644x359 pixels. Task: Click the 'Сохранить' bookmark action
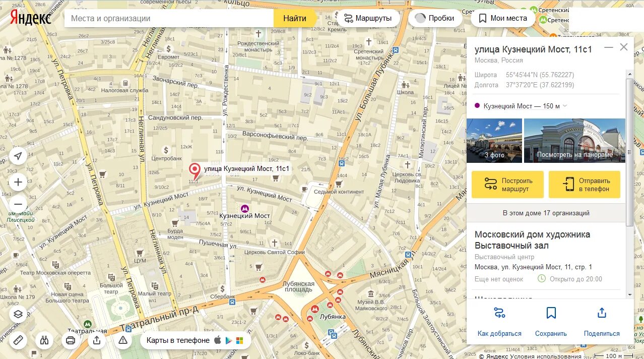pyautogui.click(x=551, y=323)
